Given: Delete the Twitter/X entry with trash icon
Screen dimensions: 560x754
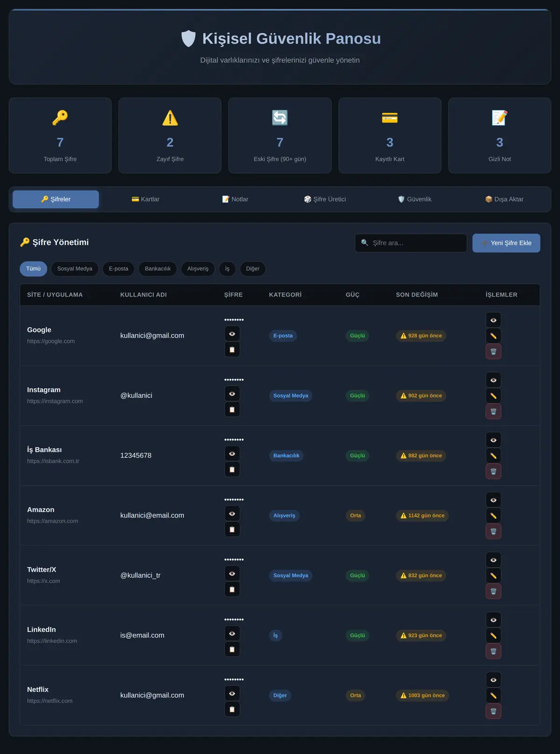Looking at the screenshot, I should 493,591.
